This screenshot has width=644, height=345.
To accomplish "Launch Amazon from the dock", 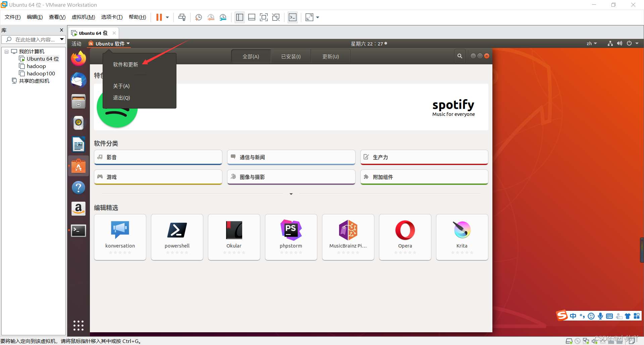I will pyautogui.click(x=78, y=209).
